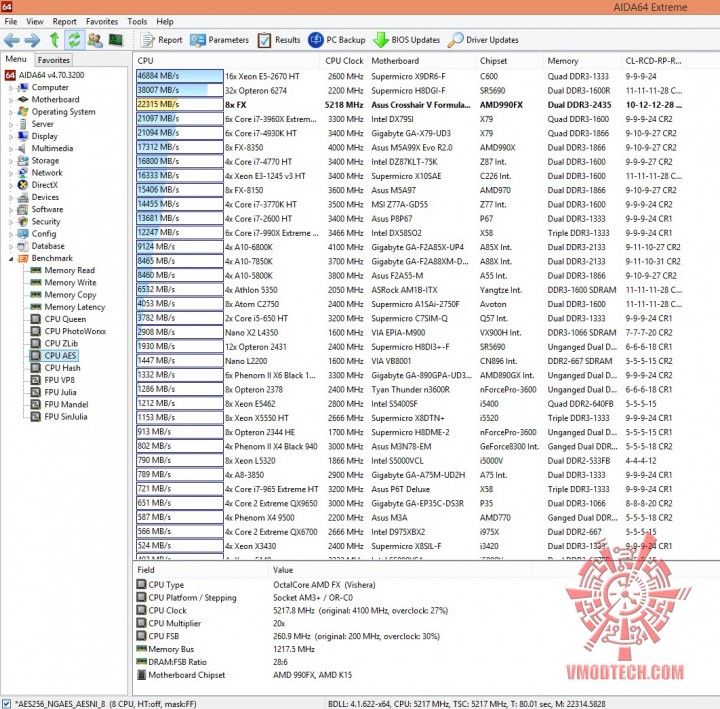Image resolution: width=720 pixels, height=709 pixels.
Task: Click the green monitor diagnostics icon
Action: (x=116, y=40)
